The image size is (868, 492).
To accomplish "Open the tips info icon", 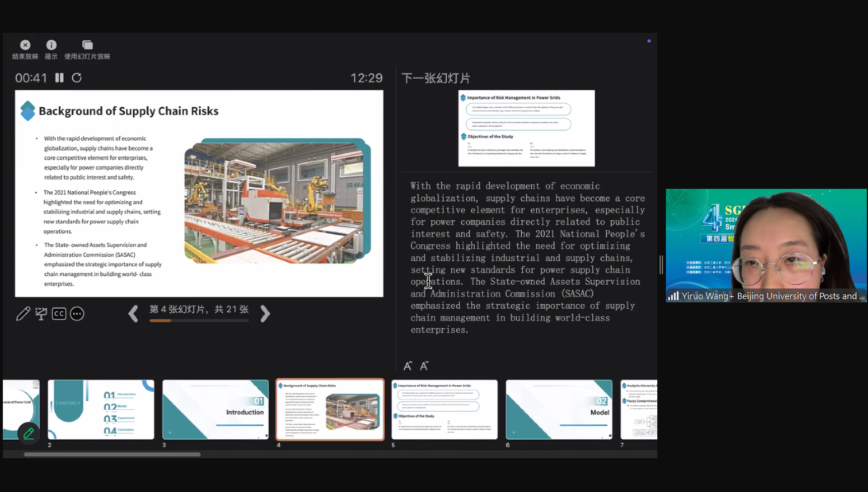I will pos(51,45).
